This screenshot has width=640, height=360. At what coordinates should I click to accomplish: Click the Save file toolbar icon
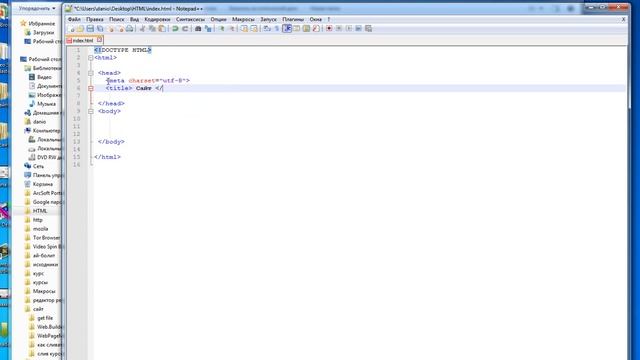90,29
